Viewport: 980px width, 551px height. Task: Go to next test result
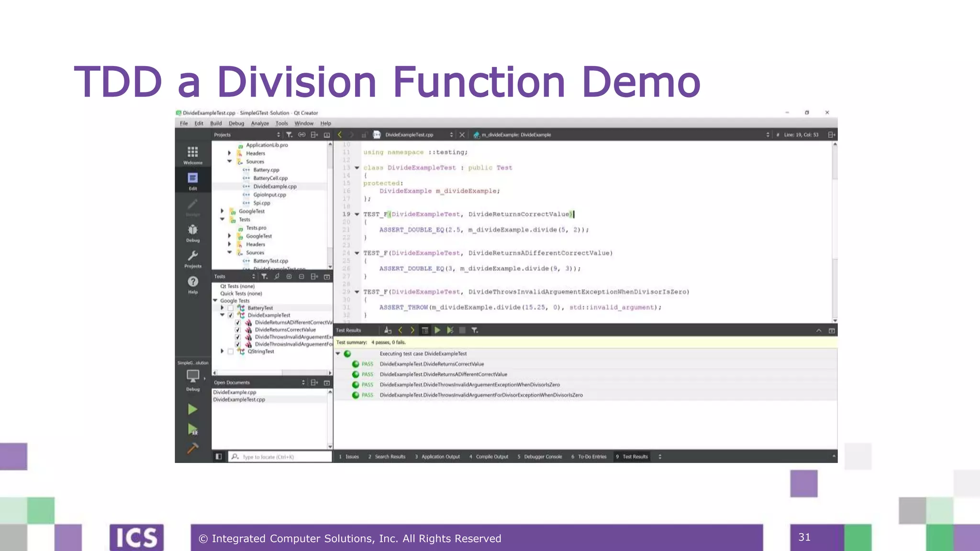pos(412,331)
